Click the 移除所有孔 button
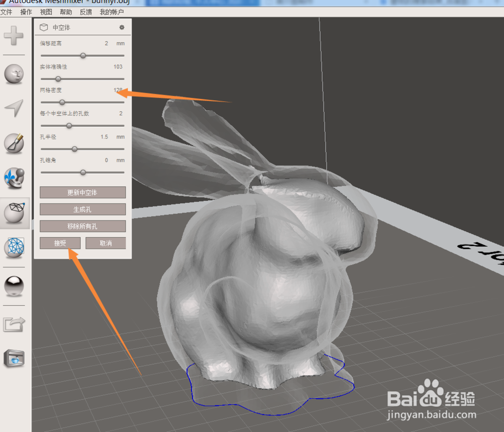 (83, 226)
